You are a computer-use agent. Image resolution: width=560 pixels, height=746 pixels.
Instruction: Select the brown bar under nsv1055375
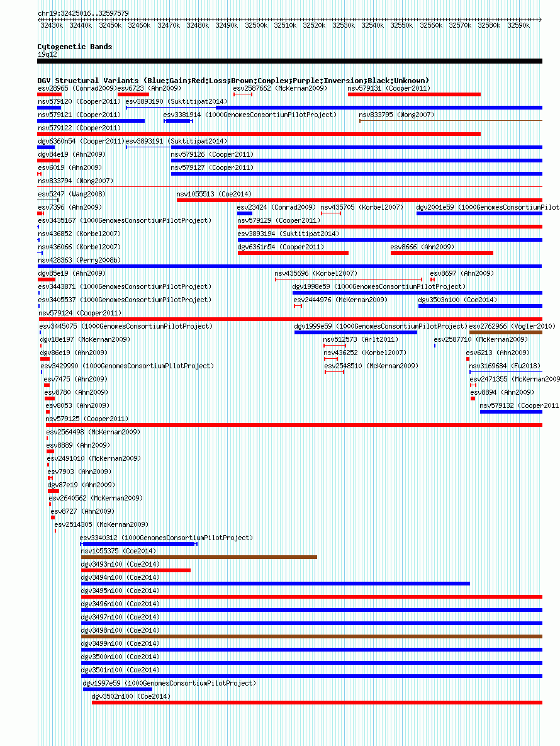[199, 557]
